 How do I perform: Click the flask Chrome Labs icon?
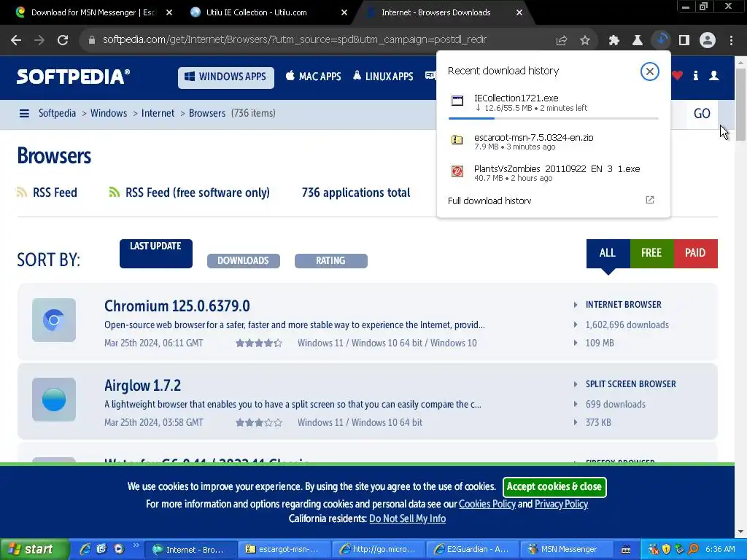[638, 41]
